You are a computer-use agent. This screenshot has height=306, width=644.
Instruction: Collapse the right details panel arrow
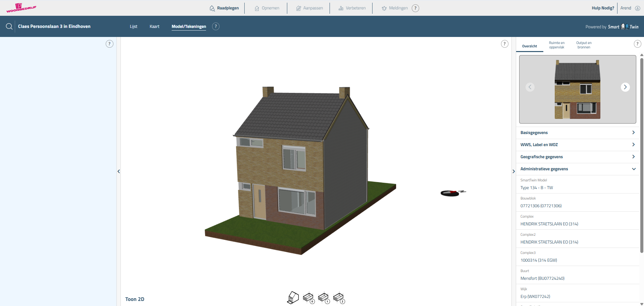(x=513, y=171)
